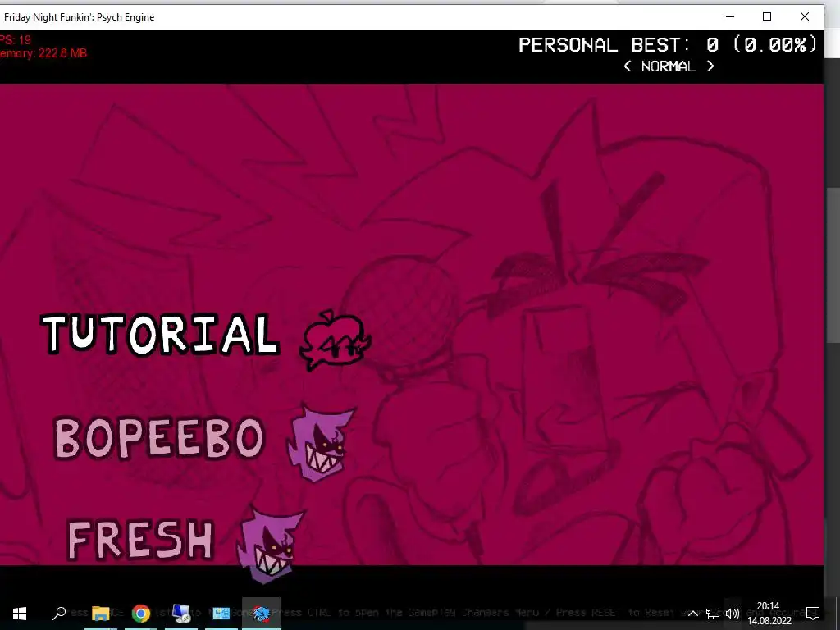Screen dimensions: 840x630
Task: Click the PERSONAL BEST score text
Action: pos(668,44)
